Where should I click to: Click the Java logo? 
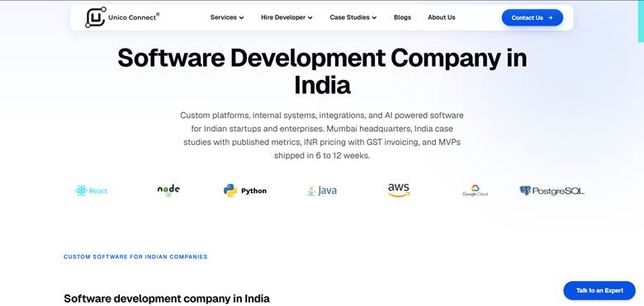coord(322,191)
